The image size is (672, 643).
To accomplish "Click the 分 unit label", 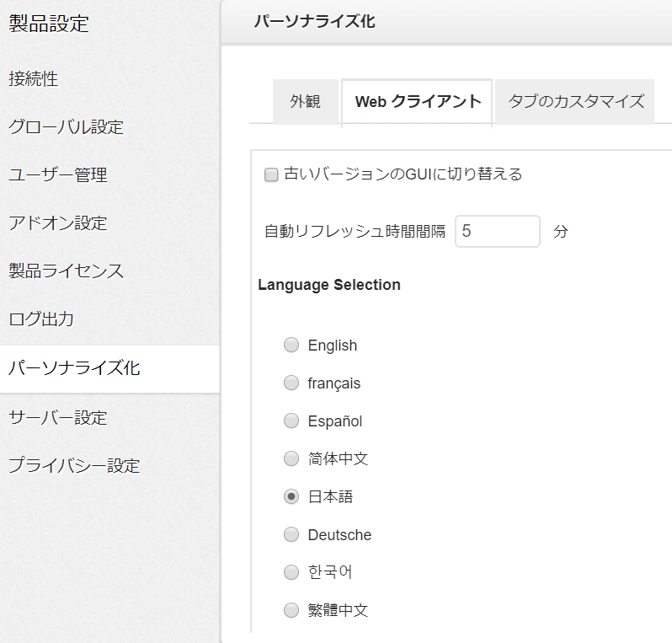I will click(561, 232).
